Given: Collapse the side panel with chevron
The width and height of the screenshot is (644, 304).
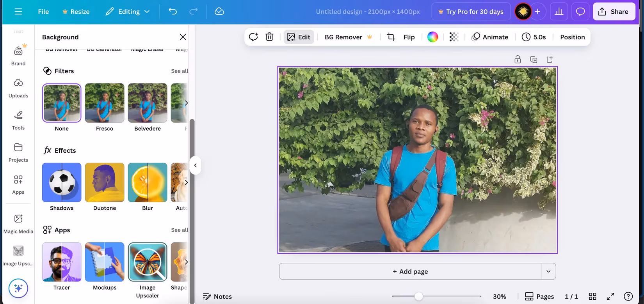Looking at the screenshot, I should point(195,165).
